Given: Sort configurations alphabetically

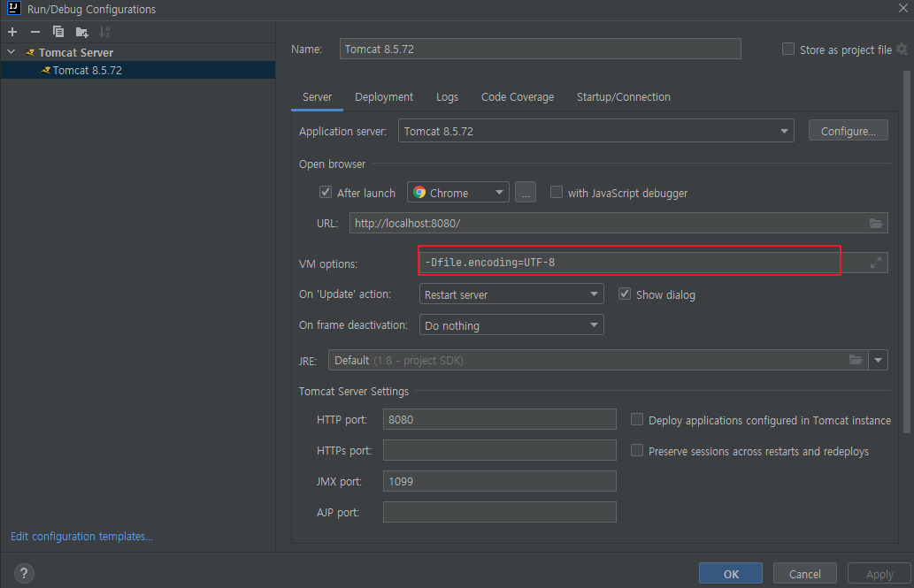Looking at the screenshot, I should (104, 32).
